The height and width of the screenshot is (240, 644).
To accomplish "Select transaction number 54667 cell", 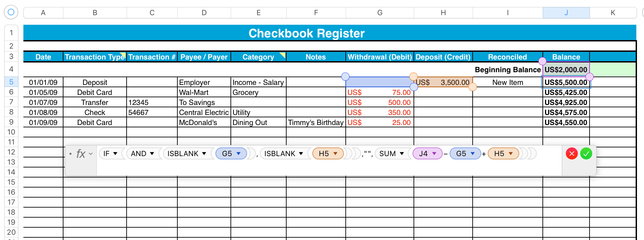I will pyautogui.click(x=152, y=112).
